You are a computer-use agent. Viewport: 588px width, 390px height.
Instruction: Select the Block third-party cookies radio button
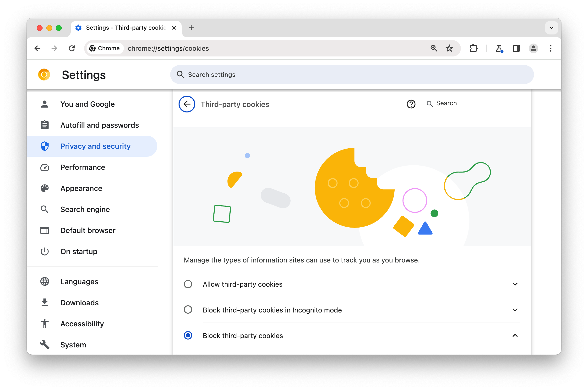188,336
